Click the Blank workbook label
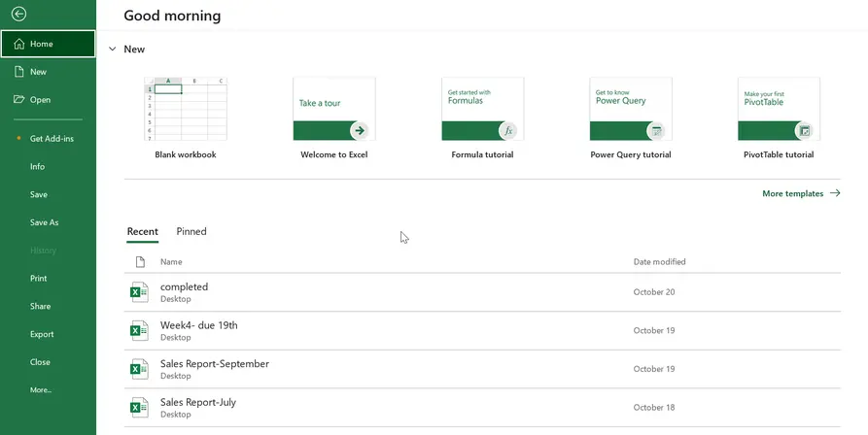The height and width of the screenshot is (435, 868). coord(186,154)
